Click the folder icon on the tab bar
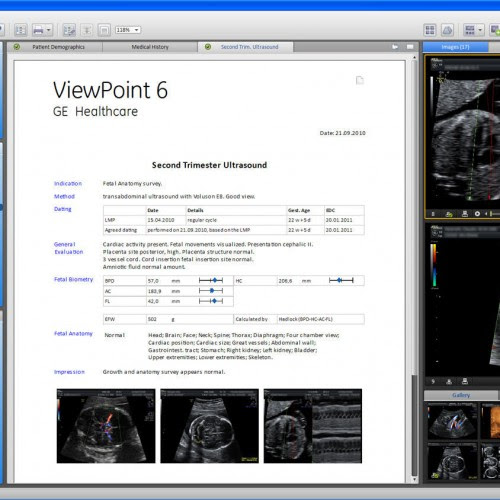The width and height of the screenshot is (500, 500). coord(395,47)
